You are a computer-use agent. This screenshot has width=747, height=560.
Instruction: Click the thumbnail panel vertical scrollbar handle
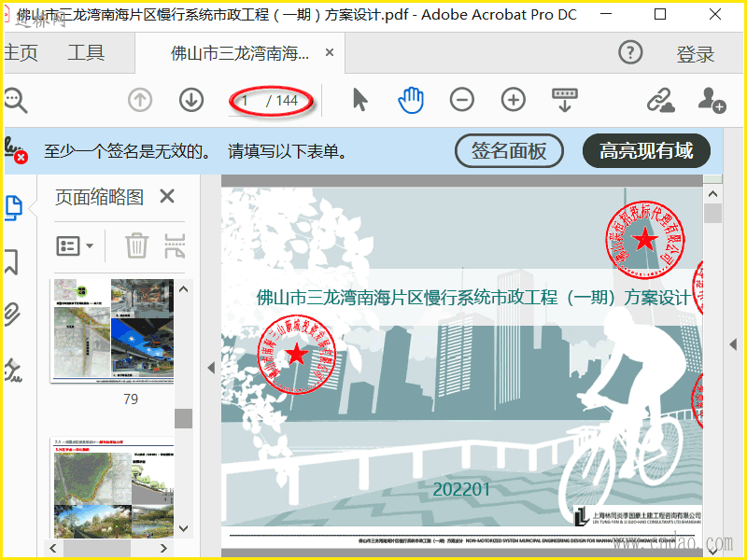[183, 418]
